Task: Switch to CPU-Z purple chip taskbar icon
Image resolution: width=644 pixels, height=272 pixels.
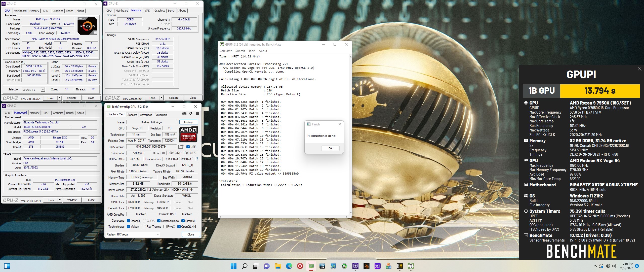Action: [x=355, y=266]
